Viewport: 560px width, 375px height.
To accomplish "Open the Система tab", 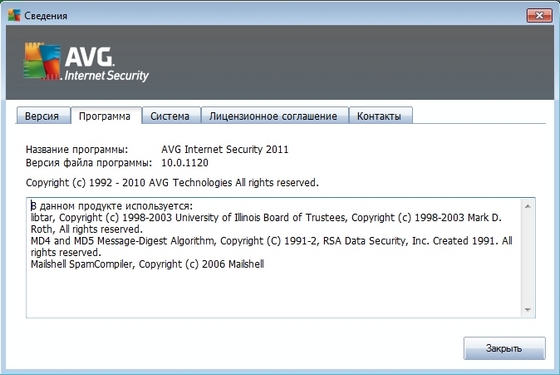I will [x=170, y=116].
